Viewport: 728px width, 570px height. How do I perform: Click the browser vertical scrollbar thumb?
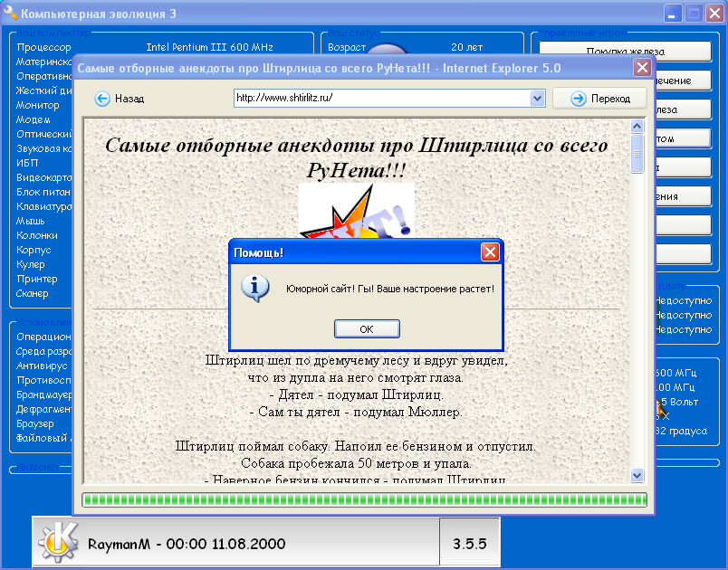tap(637, 154)
